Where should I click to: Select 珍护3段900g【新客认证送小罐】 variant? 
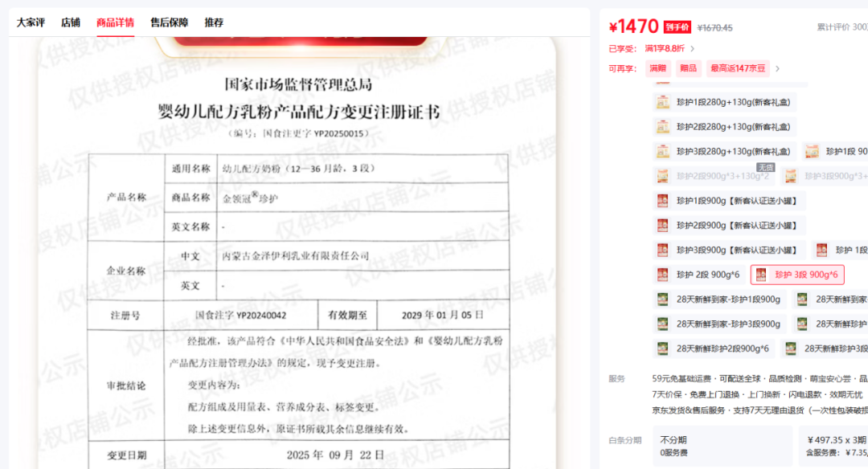tap(728, 250)
